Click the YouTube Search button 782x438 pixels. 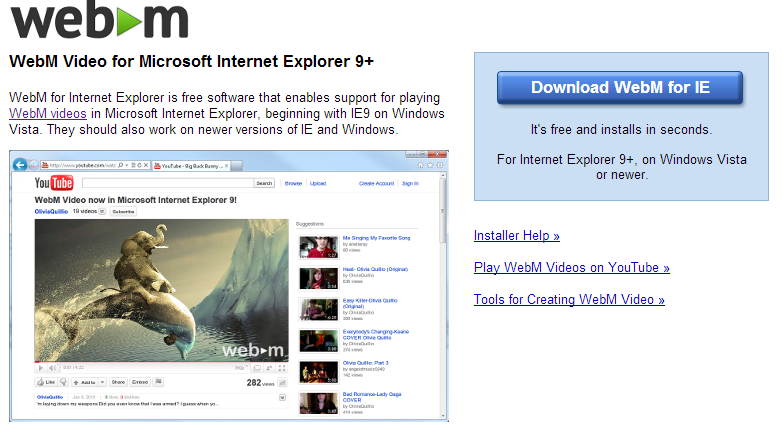click(264, 183)
